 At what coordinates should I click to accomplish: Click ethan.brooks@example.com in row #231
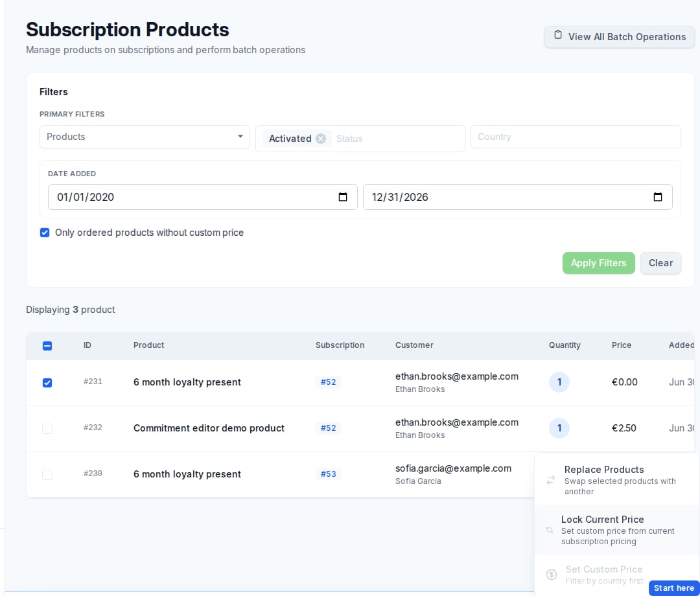(x=457, y=376)
